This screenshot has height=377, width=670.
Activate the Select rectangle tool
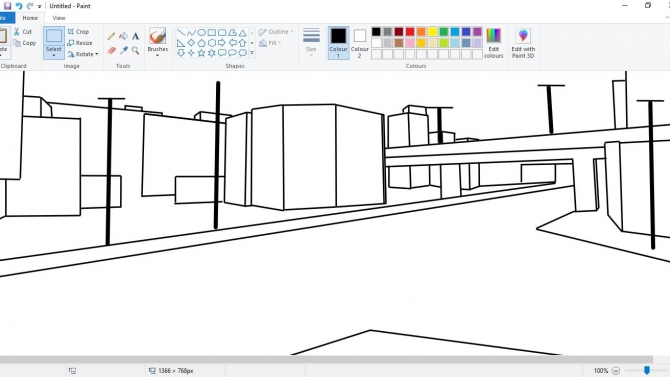pyautogui.click(x=54, y=36)
